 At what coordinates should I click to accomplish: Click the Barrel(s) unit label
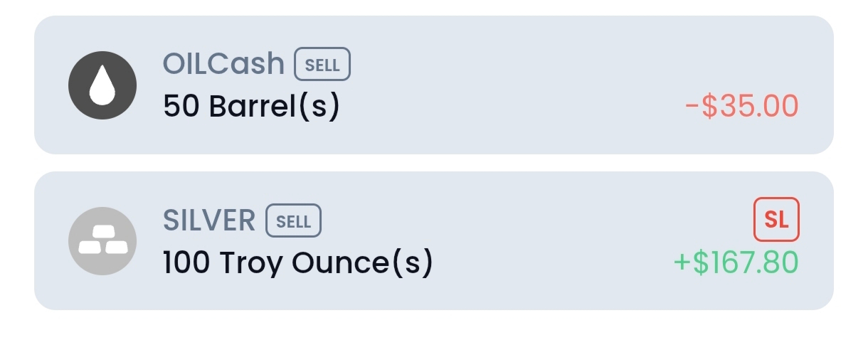click(x=275, y=107)
